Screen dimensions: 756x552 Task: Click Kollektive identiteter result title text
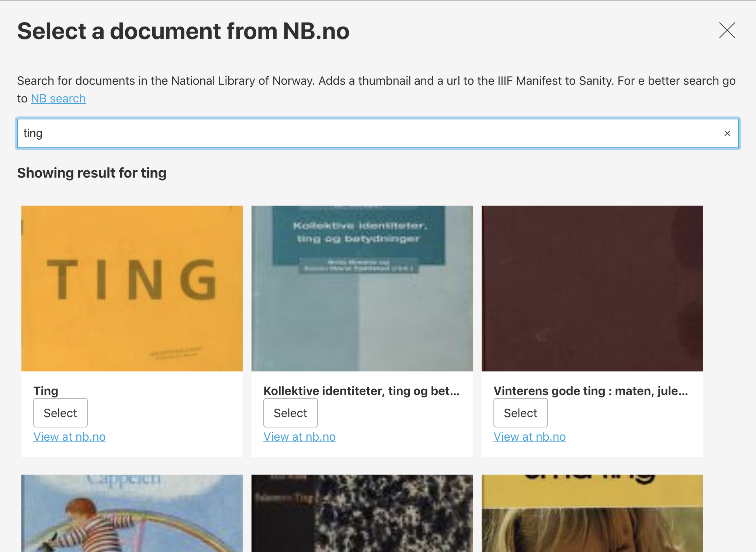click(361, 391)
